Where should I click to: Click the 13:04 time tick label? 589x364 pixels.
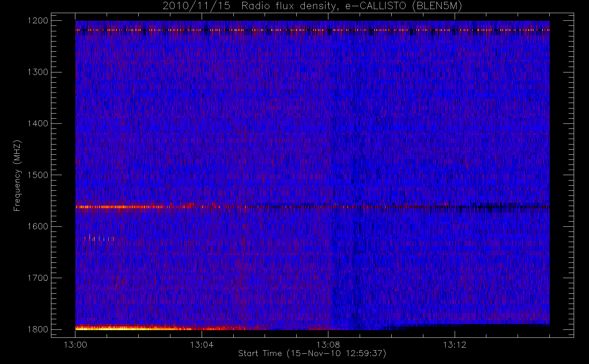202,345
